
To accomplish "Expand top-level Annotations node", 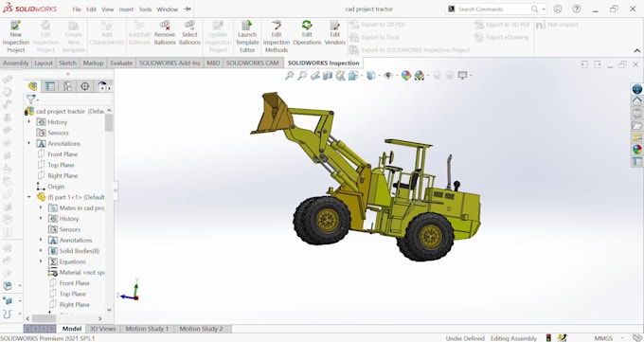I will [x=28, y=143].
